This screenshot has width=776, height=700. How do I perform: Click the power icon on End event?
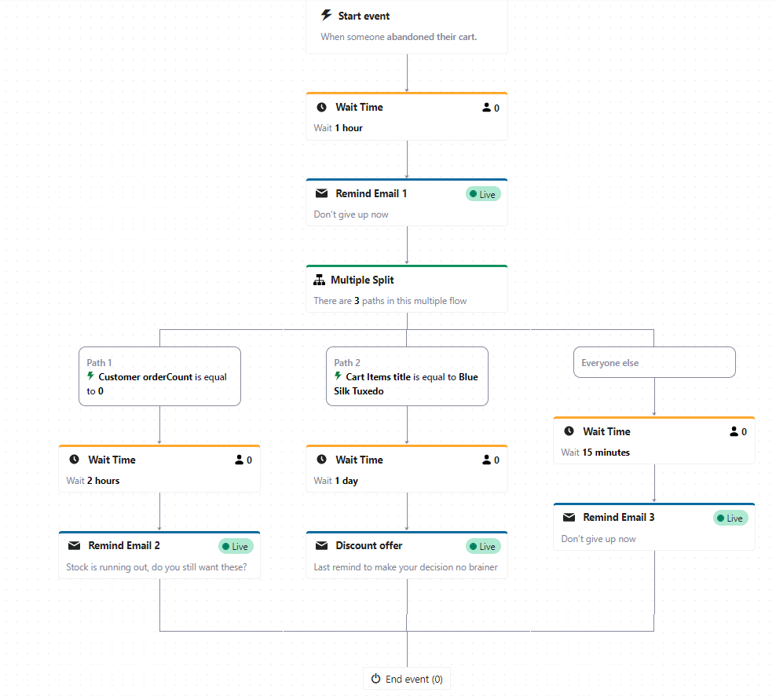click(375, 679)
